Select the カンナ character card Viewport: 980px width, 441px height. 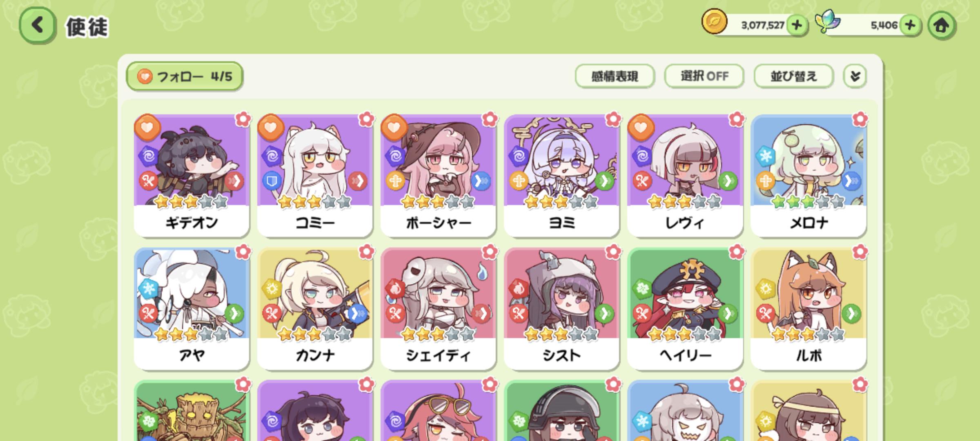(x=315, y=308)
